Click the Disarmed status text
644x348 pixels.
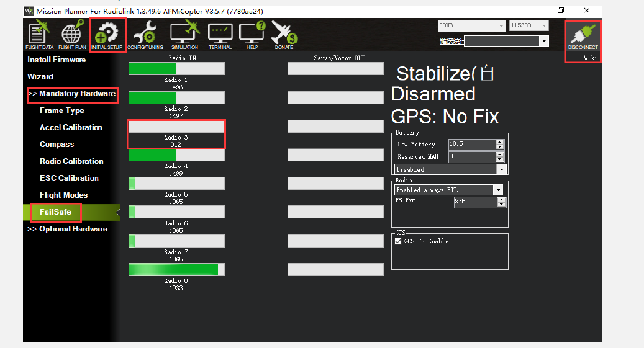pos(433,94)
